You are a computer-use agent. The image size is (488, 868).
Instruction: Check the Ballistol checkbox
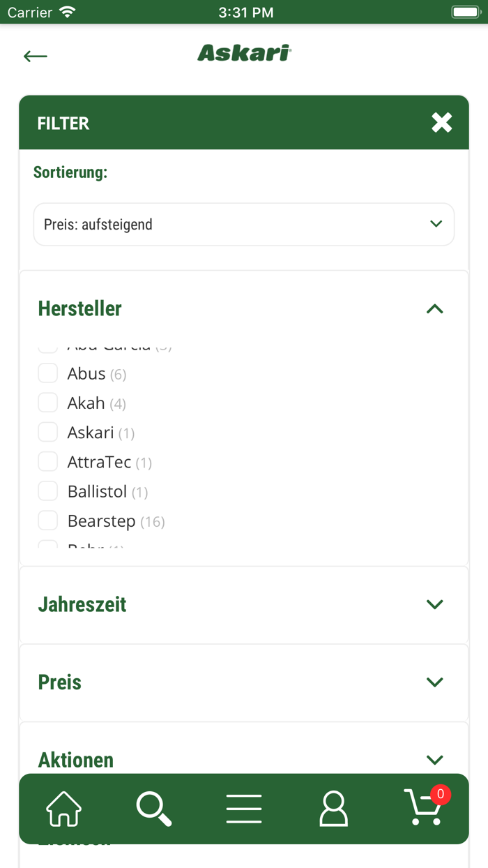(x=47, y=491)
